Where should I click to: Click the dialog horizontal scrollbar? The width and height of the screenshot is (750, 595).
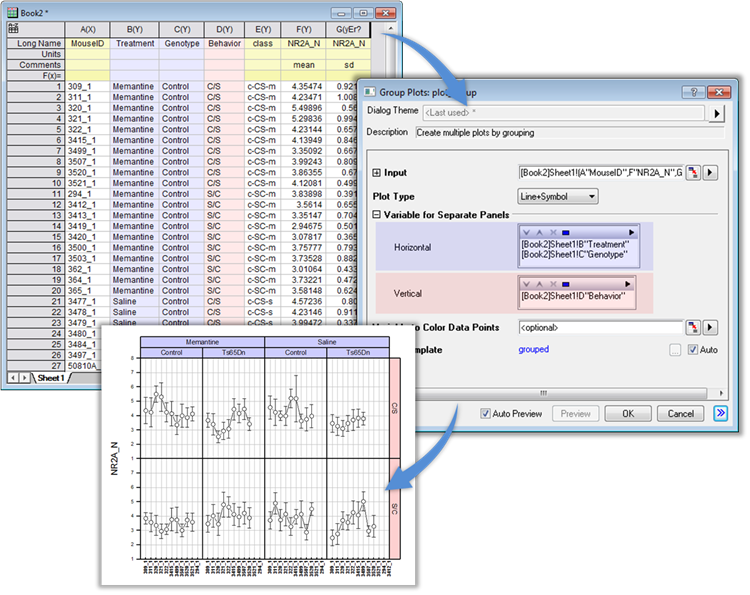click(545, 393)
